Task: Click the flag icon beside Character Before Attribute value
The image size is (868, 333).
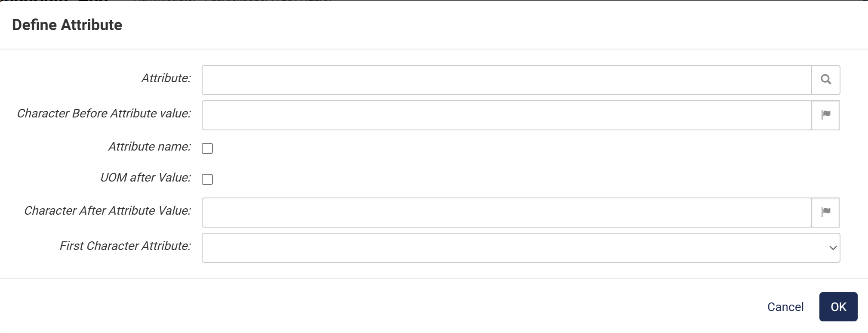Action: pos(825,115)
